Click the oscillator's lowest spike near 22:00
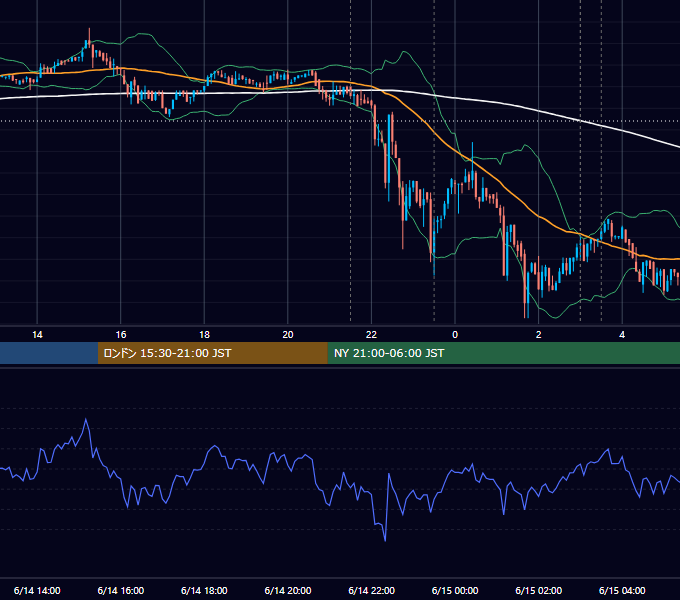The image size is (680, 600). 385,540
